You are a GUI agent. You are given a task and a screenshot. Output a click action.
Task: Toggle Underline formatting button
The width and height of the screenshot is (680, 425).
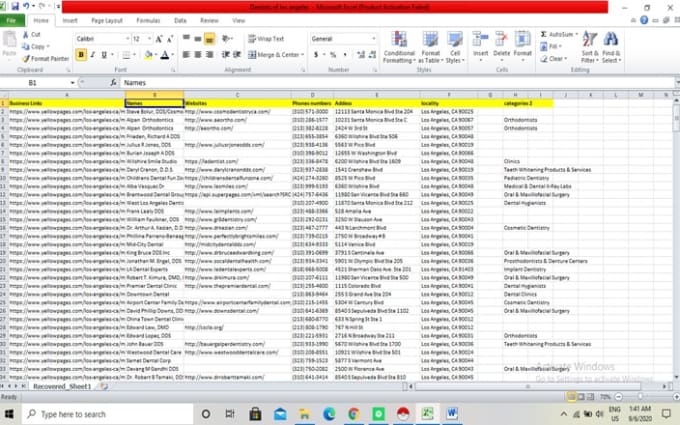(x=104, y=55)
